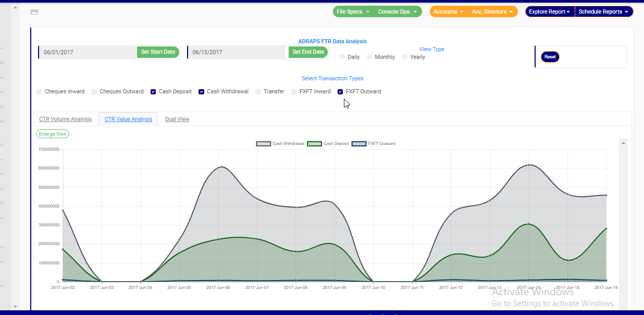Screen dimensions: 644x315
Task: Select the Monthly view type radio button
Action: (370, 57)
